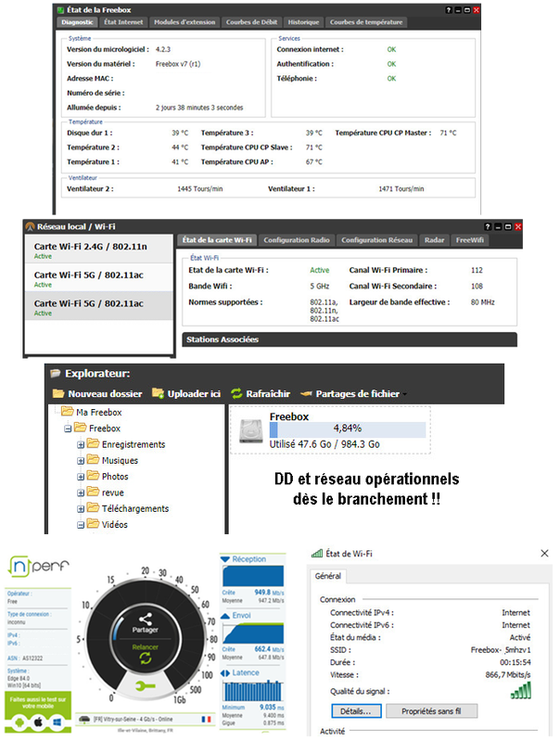Image resolution: width=560 pixels, height=742 pixels.
Task: Restart the speed test with Relancer
Action: click(146, 653)
